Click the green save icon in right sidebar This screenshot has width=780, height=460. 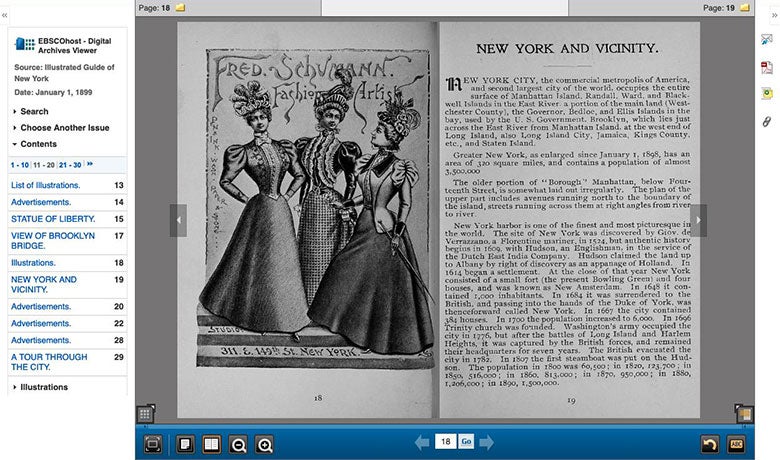(767, 93)
